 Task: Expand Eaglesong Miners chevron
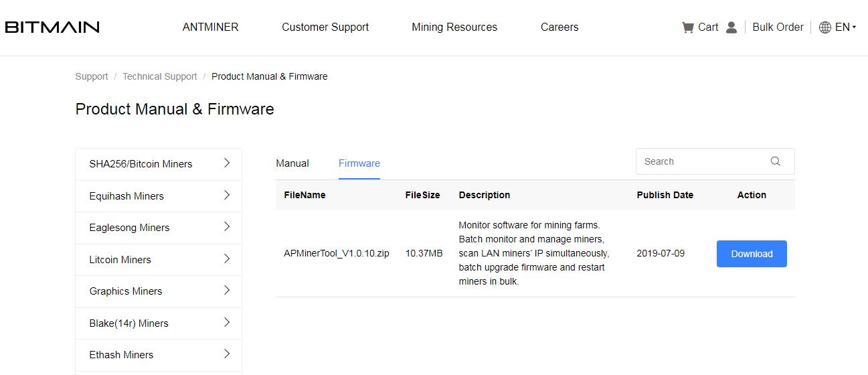click(x=227, y=226)
